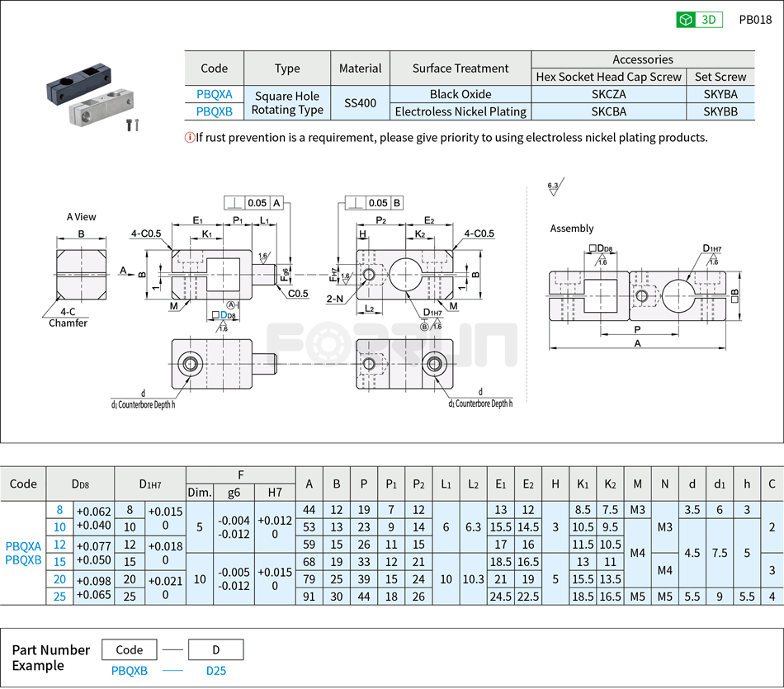
Task: Click the green 3D cube icon
Action: [684, 18]
